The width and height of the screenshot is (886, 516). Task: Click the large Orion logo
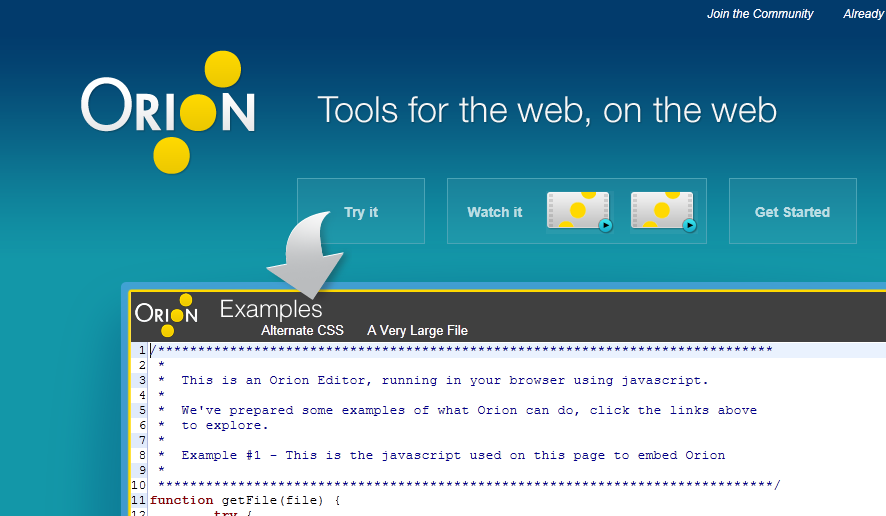(168, 112)
